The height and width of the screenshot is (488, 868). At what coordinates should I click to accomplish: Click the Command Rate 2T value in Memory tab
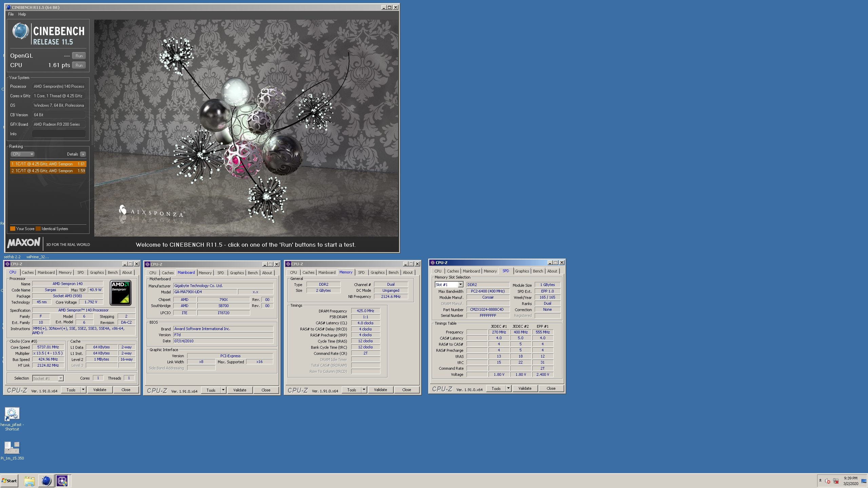(366, 353)
